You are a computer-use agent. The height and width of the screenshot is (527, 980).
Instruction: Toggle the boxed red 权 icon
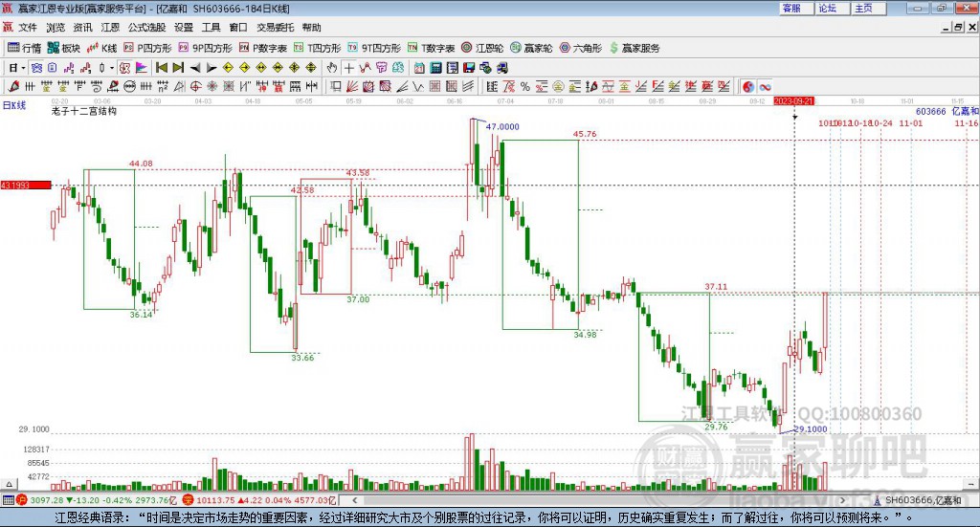[124, 68]
